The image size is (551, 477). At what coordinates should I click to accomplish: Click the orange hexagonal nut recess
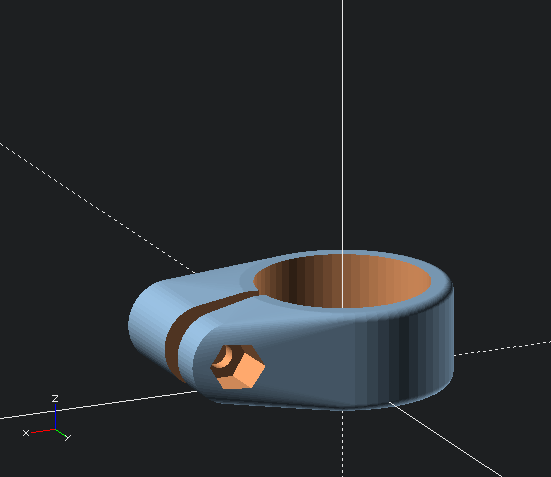coord(238,367)
